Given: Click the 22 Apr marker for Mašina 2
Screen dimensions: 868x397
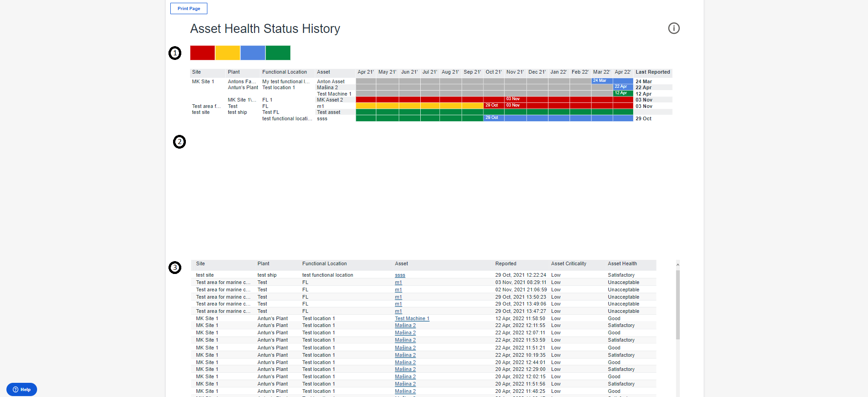Looking at the screenshot, I should pyautogui.click(x=621, y=87).
